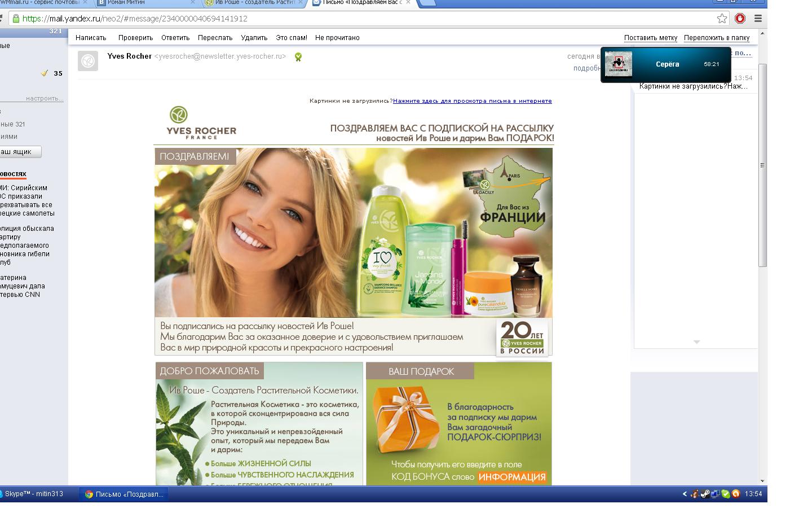Click the sender address yvesrocher@newsletter.yves-rocher.ru
The height and width of the screenshot is (508, 812).
pyautogui.click(x=220, y=56)
